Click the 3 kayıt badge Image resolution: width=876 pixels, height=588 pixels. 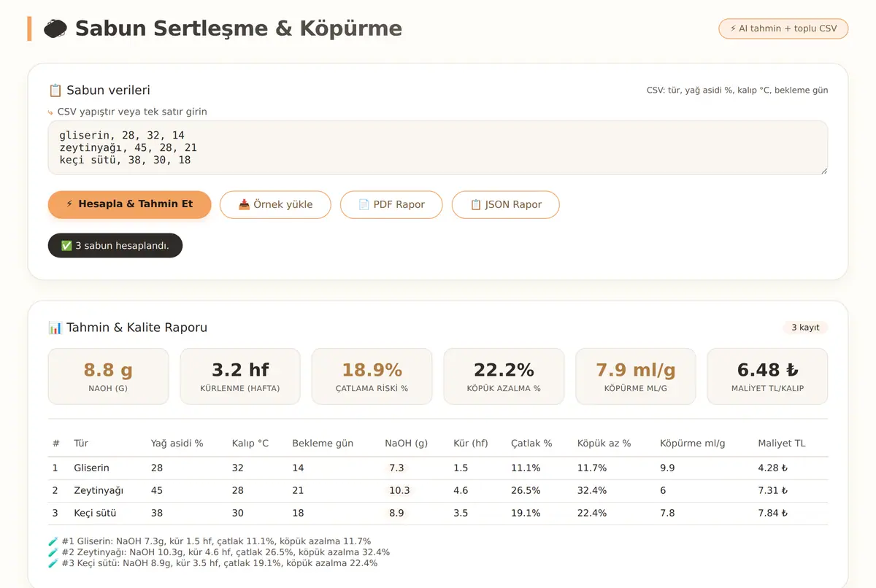805,328
